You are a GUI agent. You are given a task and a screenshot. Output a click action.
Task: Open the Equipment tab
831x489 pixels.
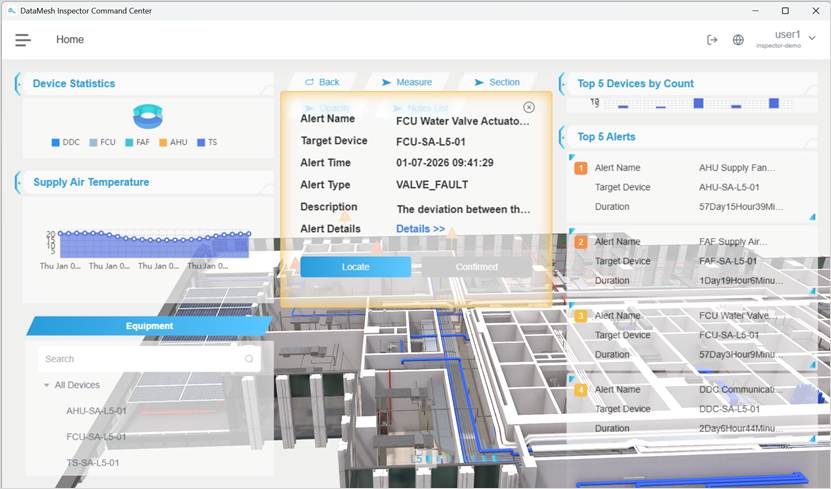(149, 326)
